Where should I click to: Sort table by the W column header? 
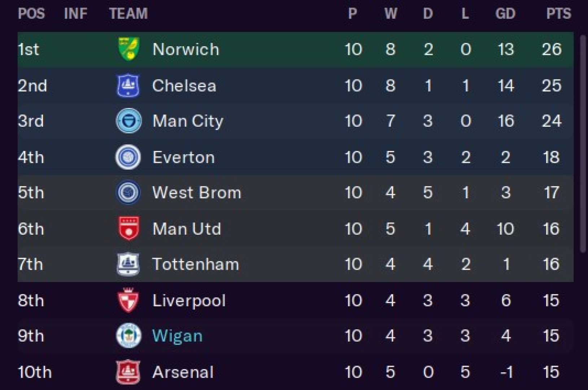click(x=391, y=14)
